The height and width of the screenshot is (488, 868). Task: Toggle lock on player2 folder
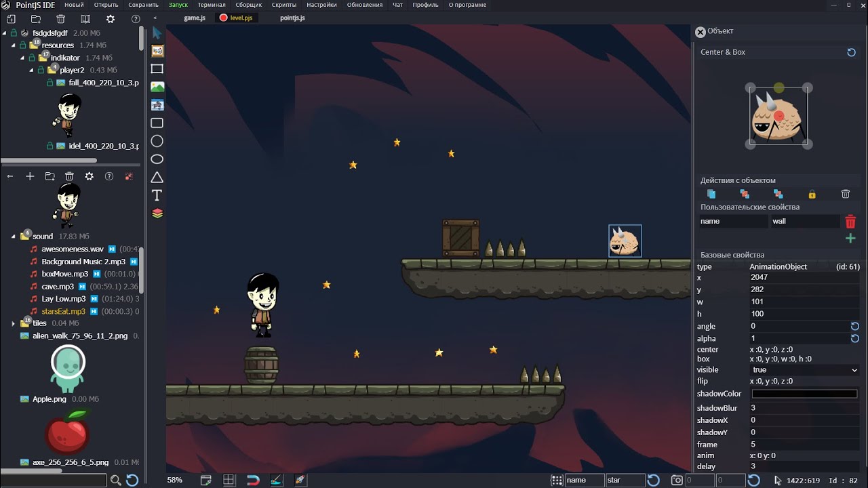tap(41, 70)
